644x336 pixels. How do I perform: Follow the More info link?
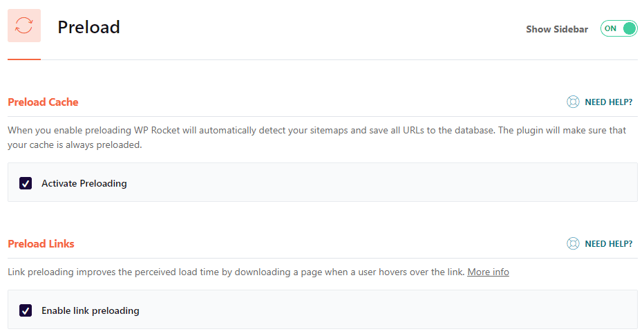pyautogui.click(x=488, y=272)
